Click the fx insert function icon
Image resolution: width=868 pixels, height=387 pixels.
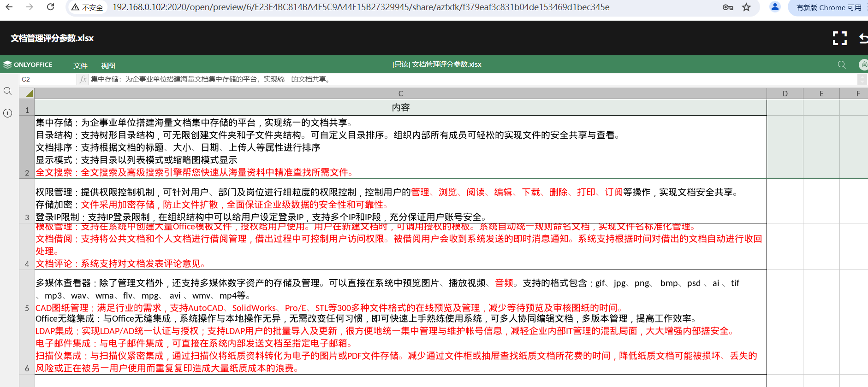click(x=83, y=79)
